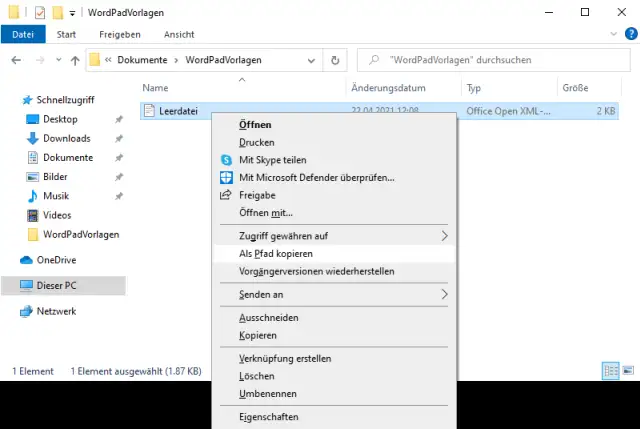Viewport: 640px width, 429px height.
Task: Switch to the Freigeben ribbon tab
Action: click(120, 34)
